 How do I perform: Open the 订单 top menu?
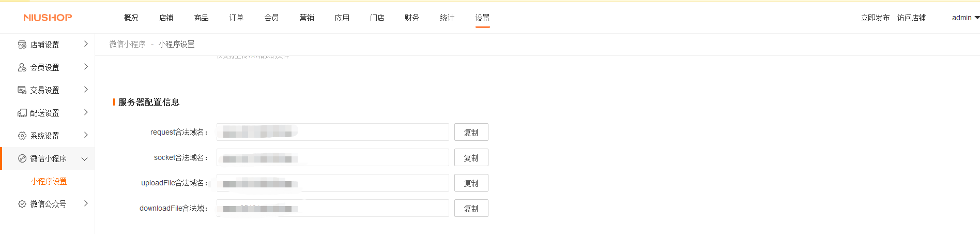236,18
